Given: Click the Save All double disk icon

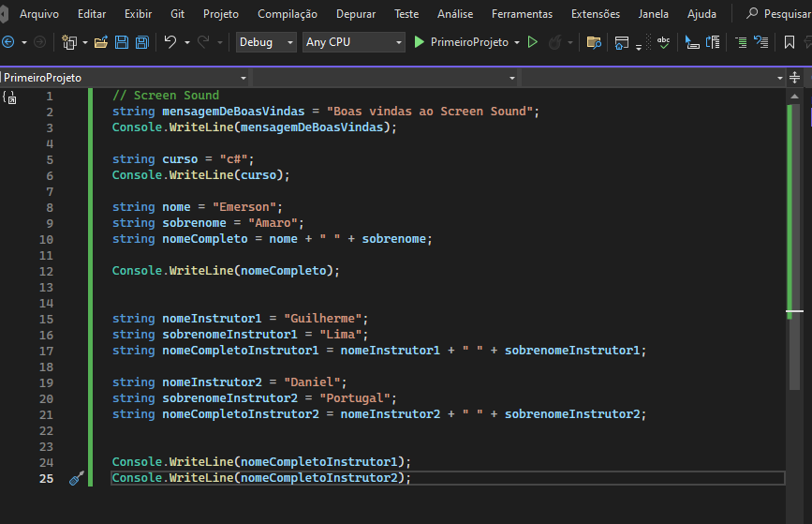Looking at the screenshot, I should (142, 42).
